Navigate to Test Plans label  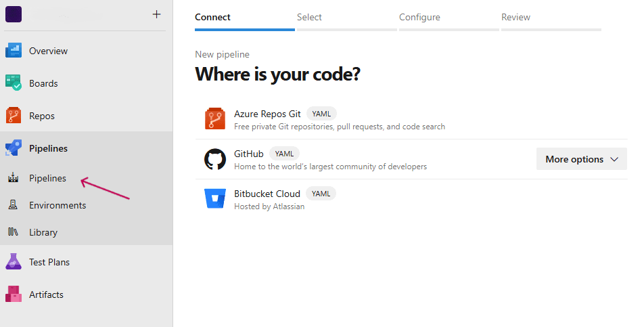tap(49, 262)
